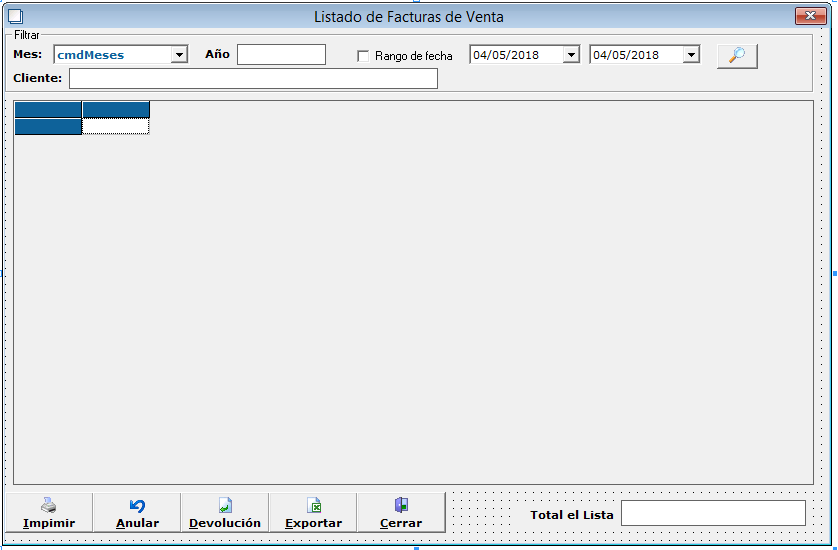The image size is (838, 550).
Task: Enable the Rango de fecha checkbox
Action: pyautogui.click(x=364, y=56)
